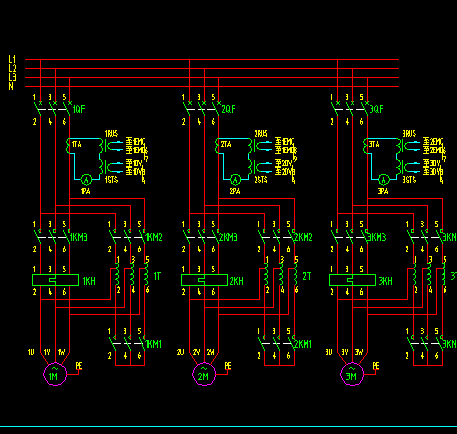The width and height of the screenshot is (457, 434).
Task: Select the 1KM2 contactor label
Action: point(154,237)
